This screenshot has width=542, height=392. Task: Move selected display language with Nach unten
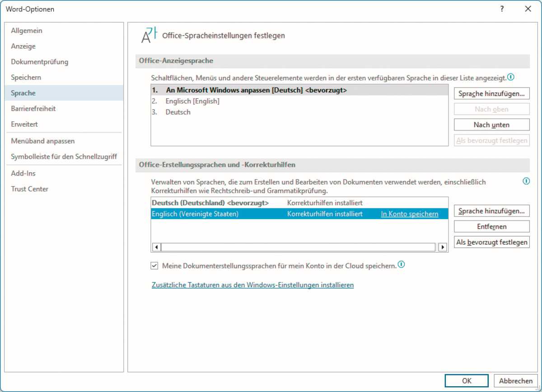tap(491, 125)
